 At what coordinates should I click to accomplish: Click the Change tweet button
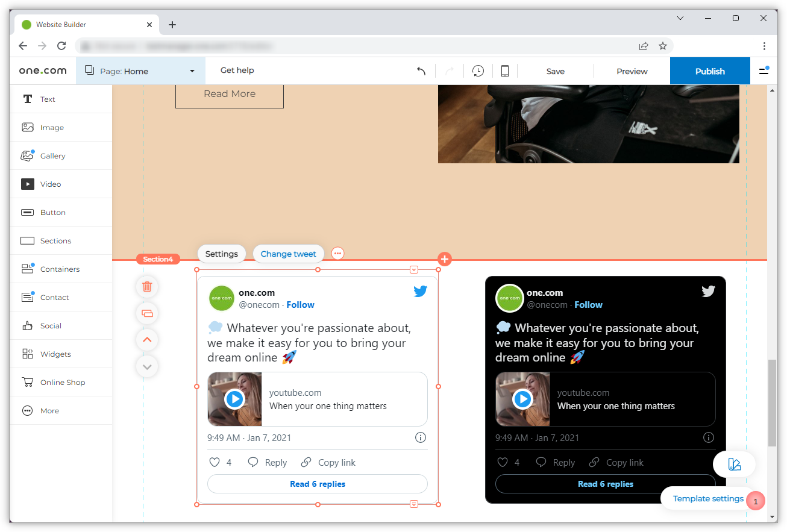289,254
